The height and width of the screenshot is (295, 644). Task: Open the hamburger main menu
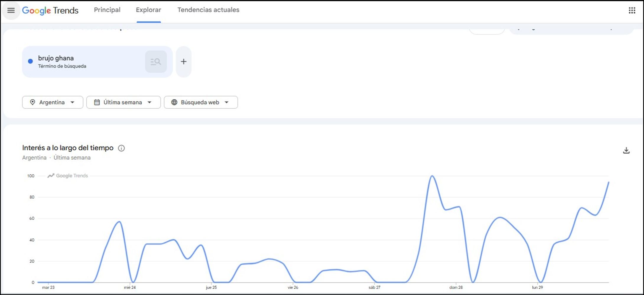coord(11,10)
